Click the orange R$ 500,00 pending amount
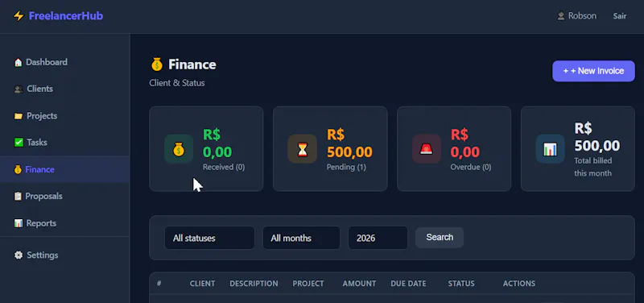Image resolution: width=644 pixels, height=303 pixels. pyautogui.click(x=349, y=143)
